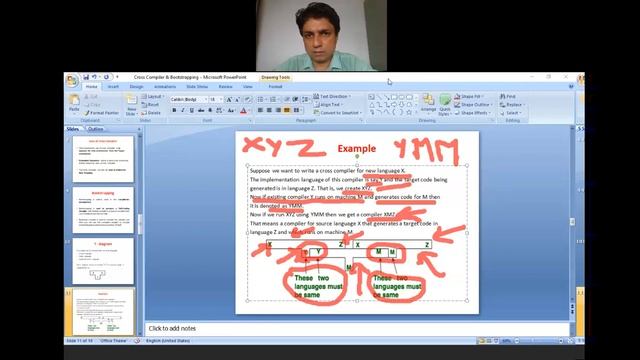Open the Arrange objects button
This screenshot has height=360, width=640.
(428, 102)
